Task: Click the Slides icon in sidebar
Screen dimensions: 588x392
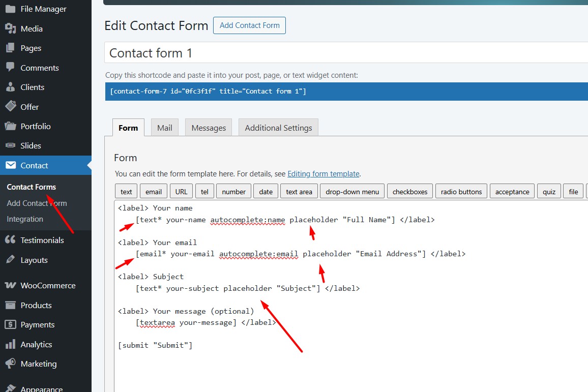Action: (x=11, y=145)
